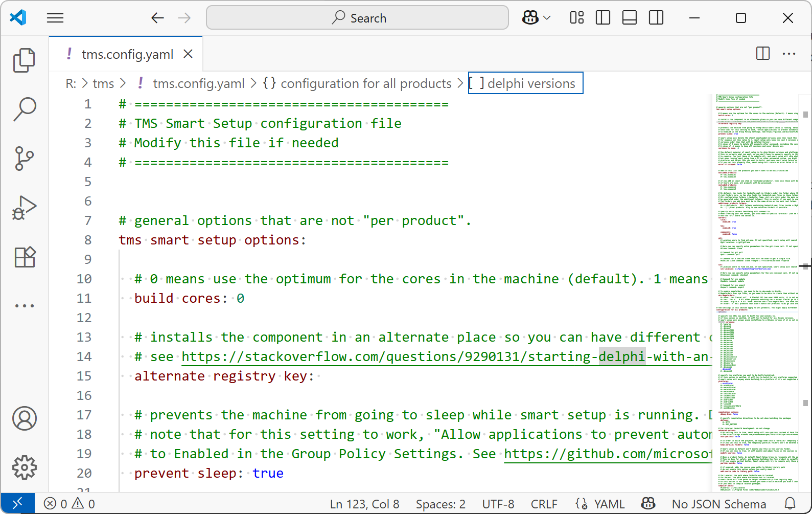Screen dimensions: 812x514
Task: Toggle the bottom panel
Action: coord(630,18)
